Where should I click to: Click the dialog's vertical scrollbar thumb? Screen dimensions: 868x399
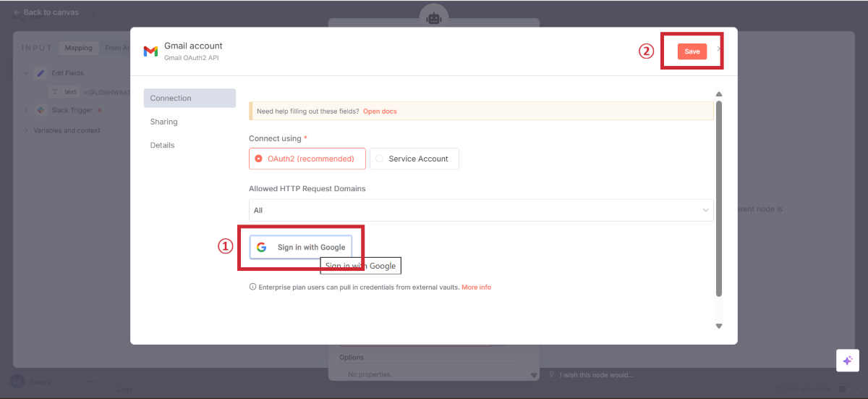pos(719,198)
